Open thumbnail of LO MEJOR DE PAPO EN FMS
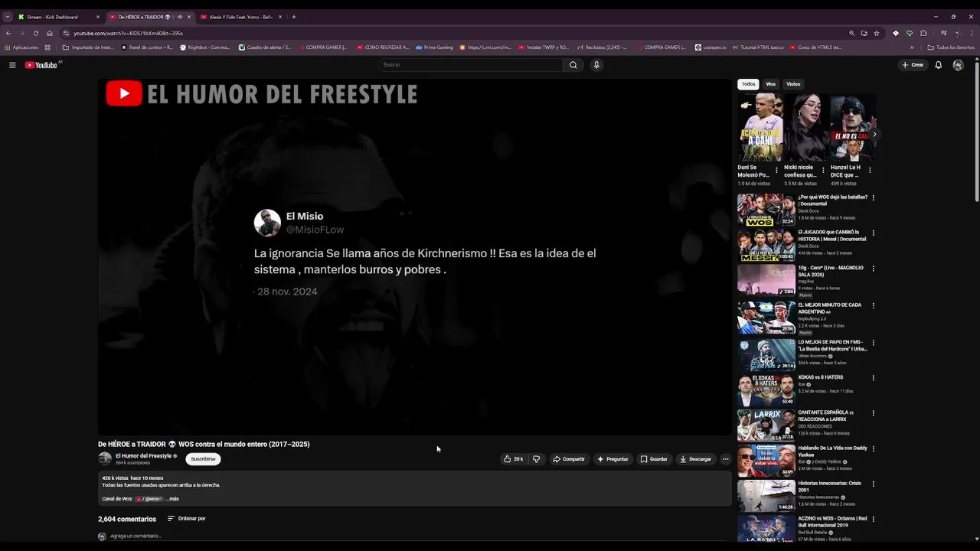Viewport: 980px width, 551px height. pyautogui.click(x=766, y=354)
